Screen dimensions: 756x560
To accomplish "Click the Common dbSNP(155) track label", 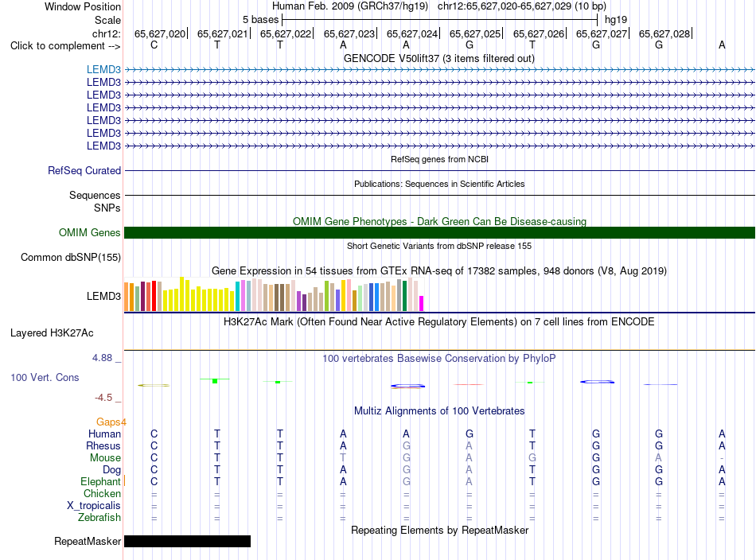I will [x=71, y=258].
